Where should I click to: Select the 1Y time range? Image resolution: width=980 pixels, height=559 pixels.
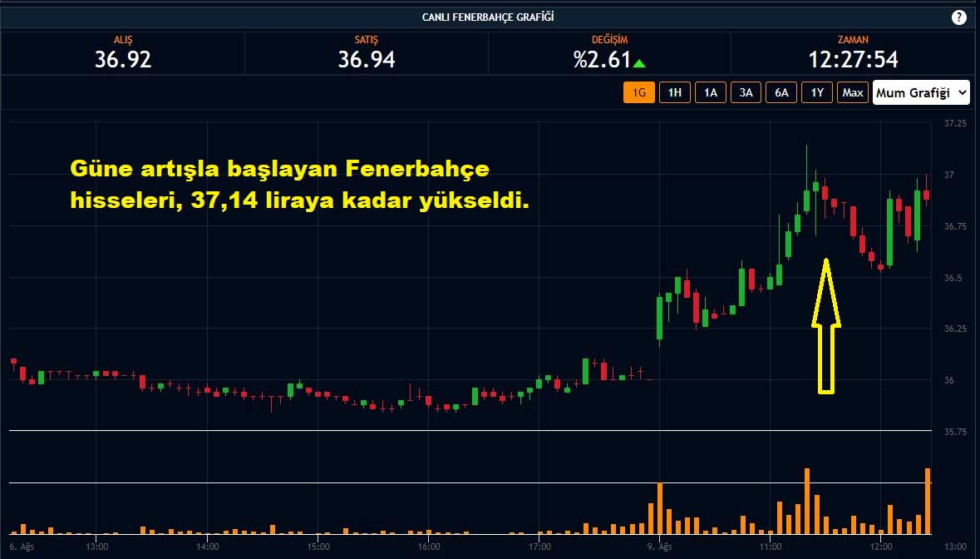pyautogui.click(x=818, y=92)
